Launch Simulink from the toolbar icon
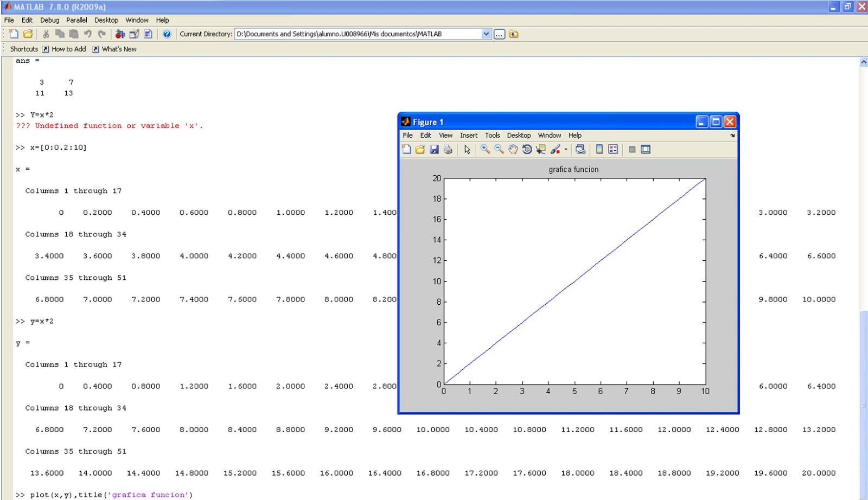868x500 pixels. [x=120, y=34]
